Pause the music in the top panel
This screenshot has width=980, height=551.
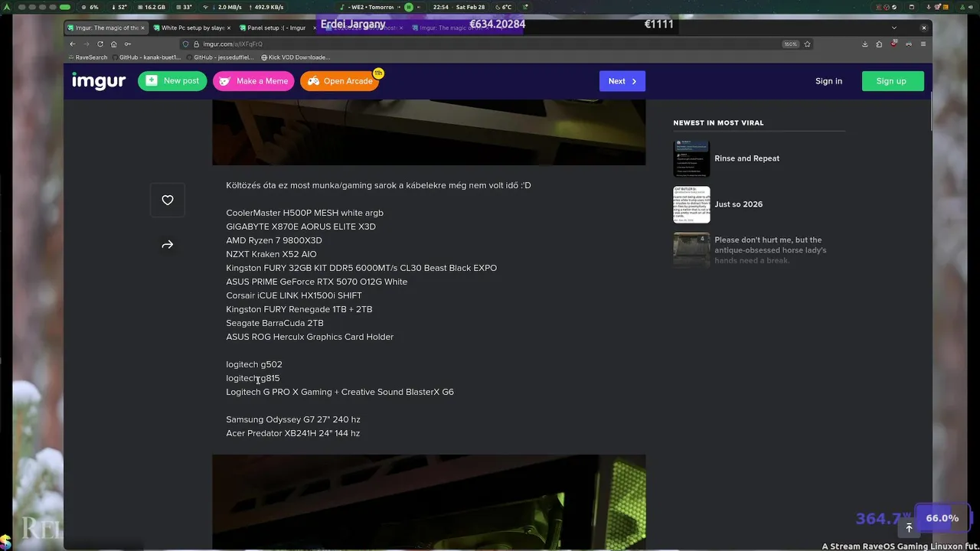pos(409,7)
